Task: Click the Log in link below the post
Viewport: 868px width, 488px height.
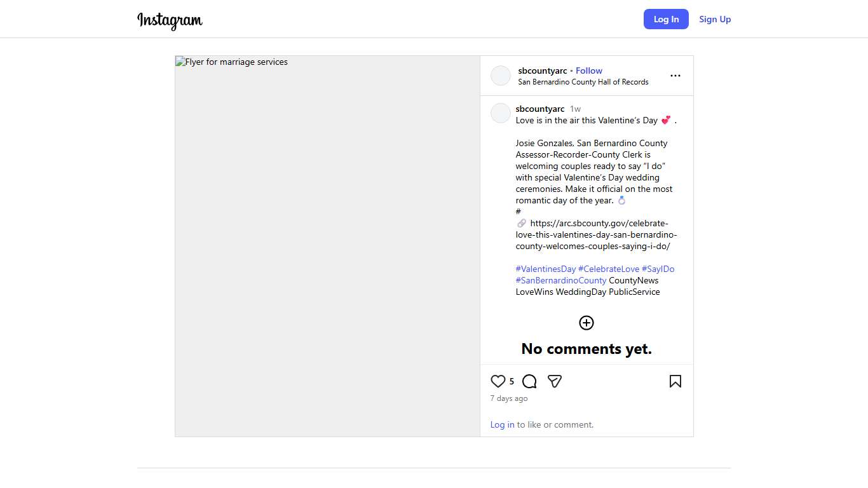Action: coord(502,424)
